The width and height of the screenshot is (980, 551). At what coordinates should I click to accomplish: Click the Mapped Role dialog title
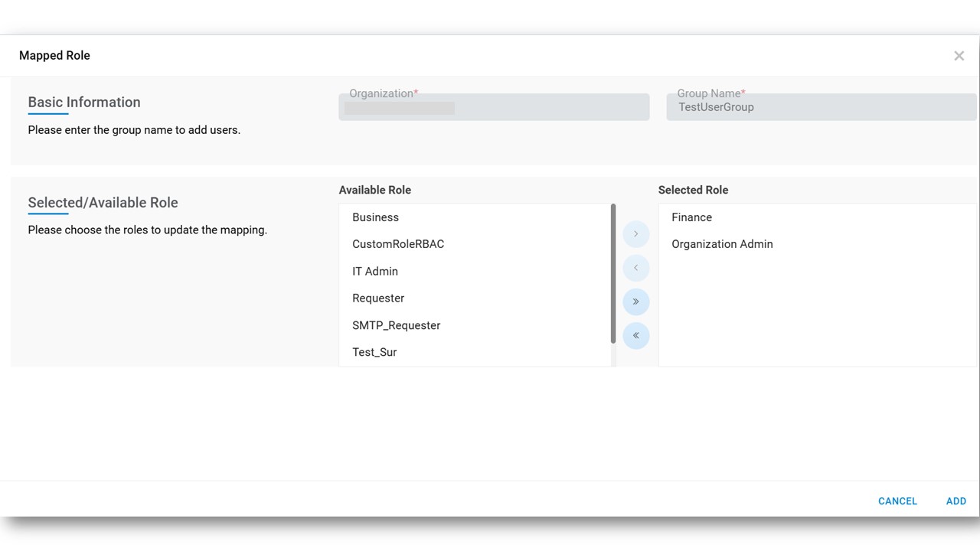(x=54, y=56)
